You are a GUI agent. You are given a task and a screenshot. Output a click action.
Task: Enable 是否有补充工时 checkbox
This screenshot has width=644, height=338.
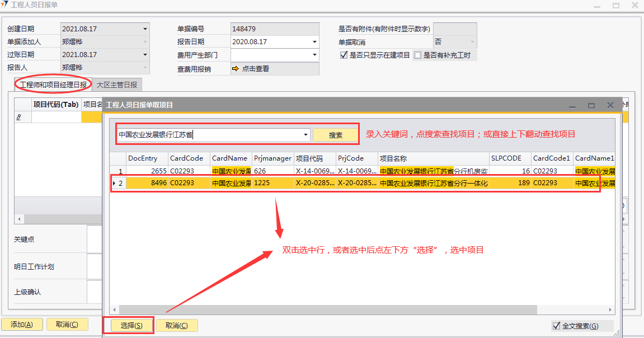pos(417,55)
